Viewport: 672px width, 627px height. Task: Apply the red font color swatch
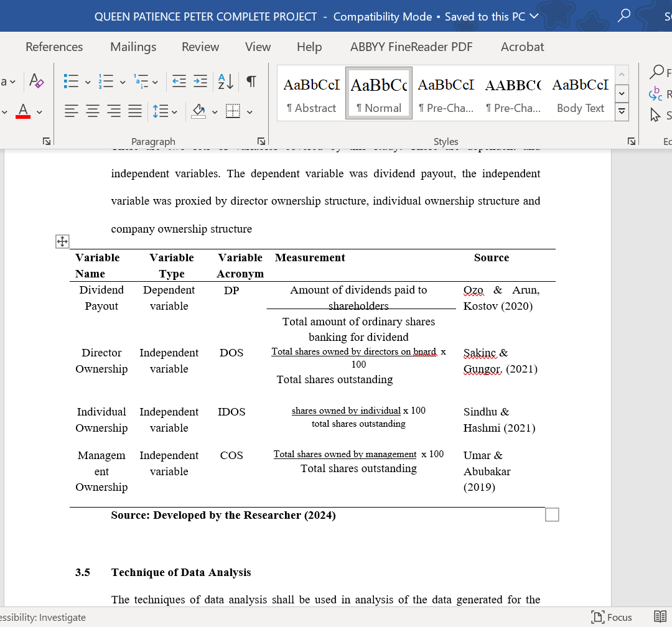[x=23, y=111]
